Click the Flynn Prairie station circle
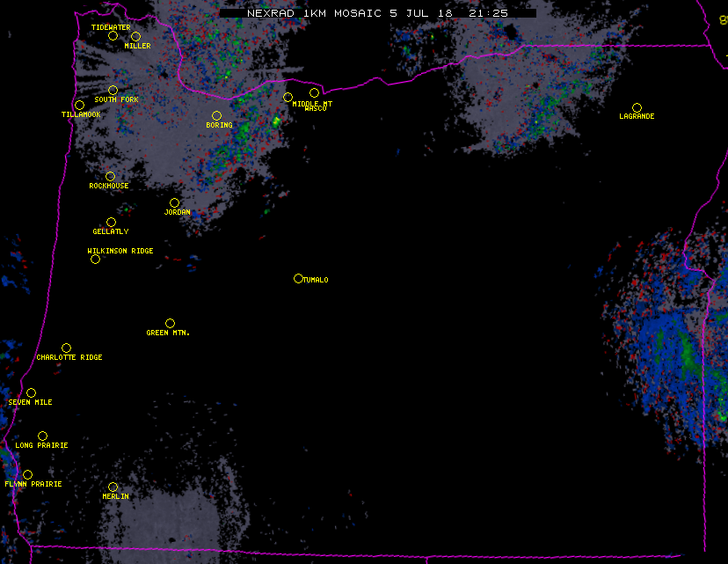728x564 pixels. pos(27,475)
